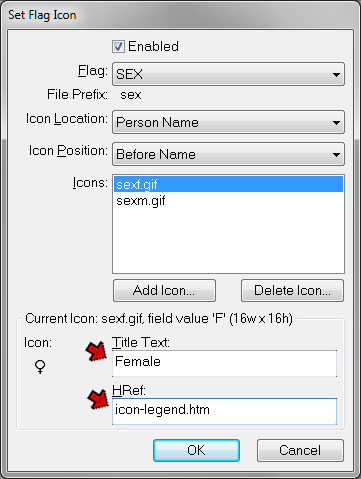
Task: Click the Person Name text in Icon Location
Action: click(157, 122)
